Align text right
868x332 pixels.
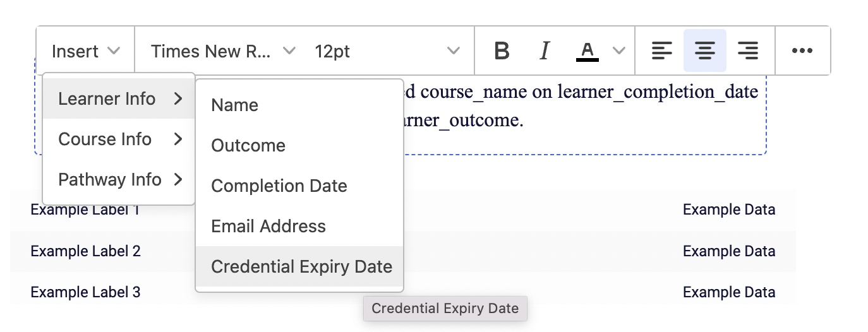(748, 50)
